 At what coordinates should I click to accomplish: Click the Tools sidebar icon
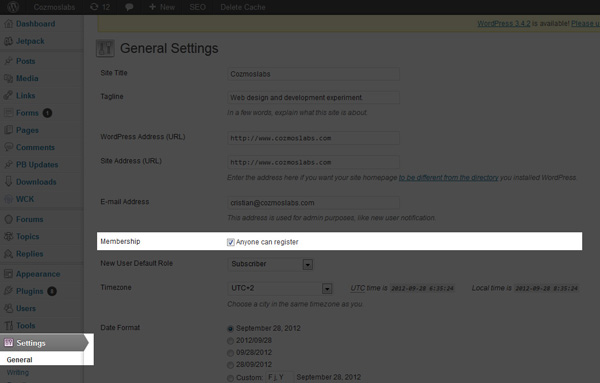8,326
